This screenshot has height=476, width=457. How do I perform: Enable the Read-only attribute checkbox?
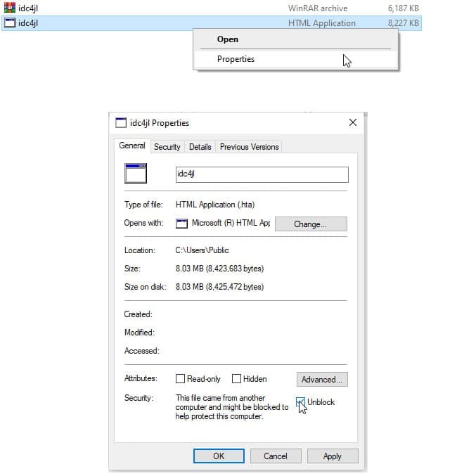click(x=181, y=379)
